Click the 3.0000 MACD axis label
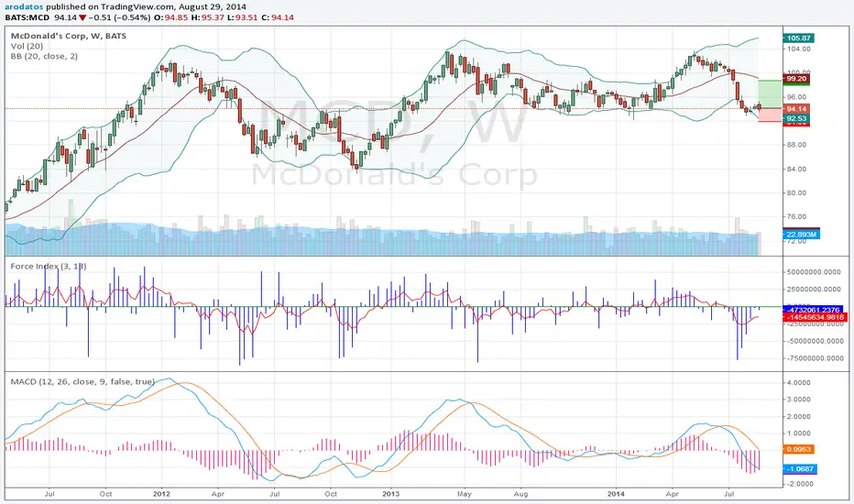 tap(799, 400)
